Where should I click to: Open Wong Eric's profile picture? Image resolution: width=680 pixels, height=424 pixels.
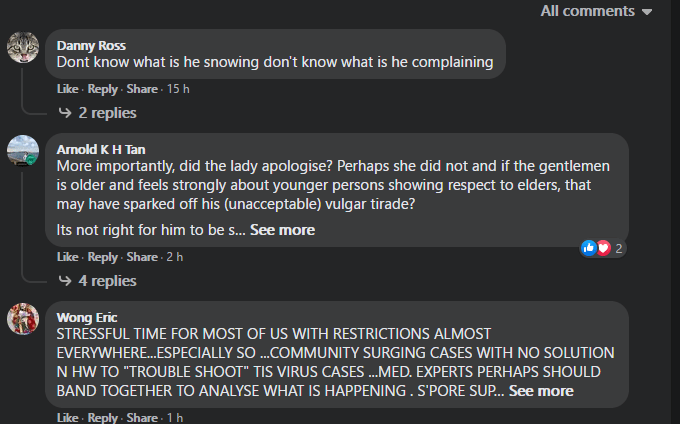point(23,319)
